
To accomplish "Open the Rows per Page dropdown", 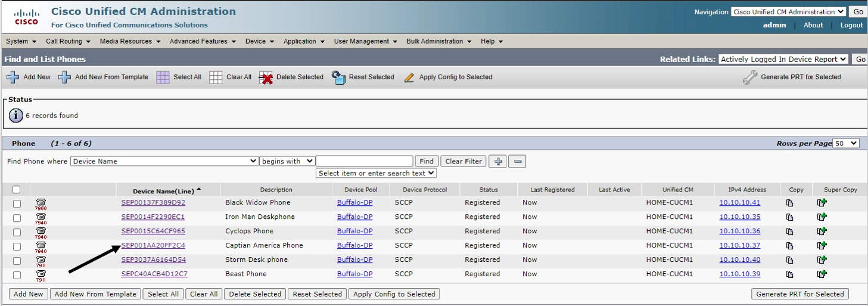I will coord(846,144).
